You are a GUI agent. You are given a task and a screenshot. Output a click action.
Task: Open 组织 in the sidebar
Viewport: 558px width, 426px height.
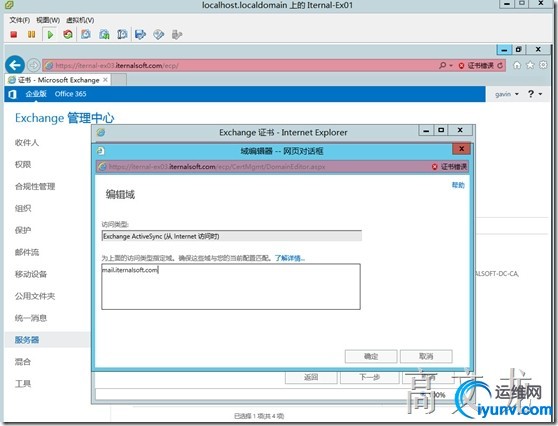point(23,209)
